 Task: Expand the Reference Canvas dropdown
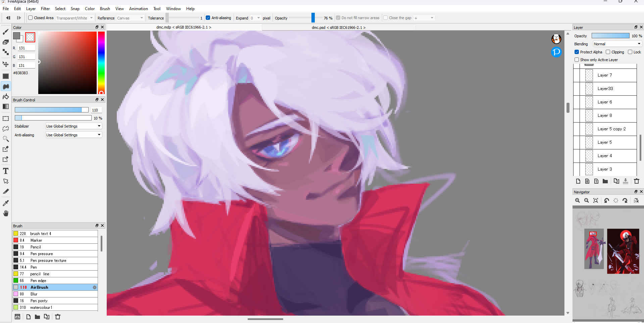(130, 18)
